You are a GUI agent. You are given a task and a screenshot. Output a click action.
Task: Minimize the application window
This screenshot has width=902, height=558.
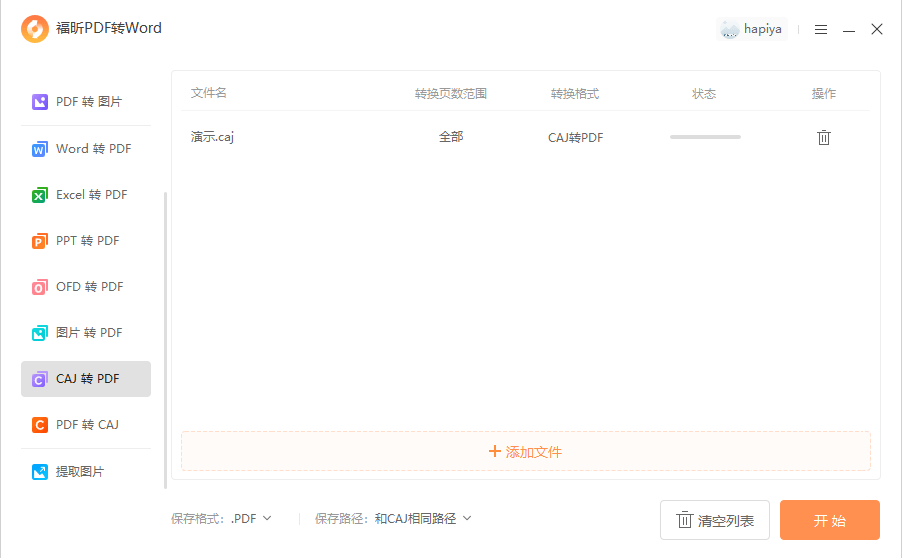coord(849,30)
